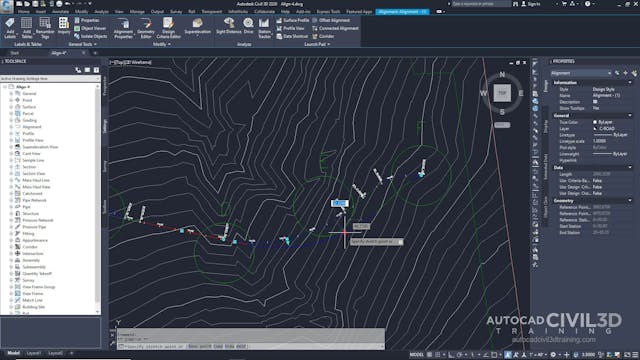Expand the Alignment node in Toolspace
Screen dimensions: 640x360
[x=11, y=127]
